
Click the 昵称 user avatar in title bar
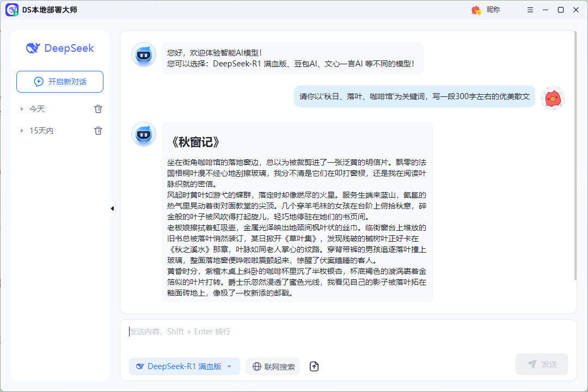click(475, 10)
